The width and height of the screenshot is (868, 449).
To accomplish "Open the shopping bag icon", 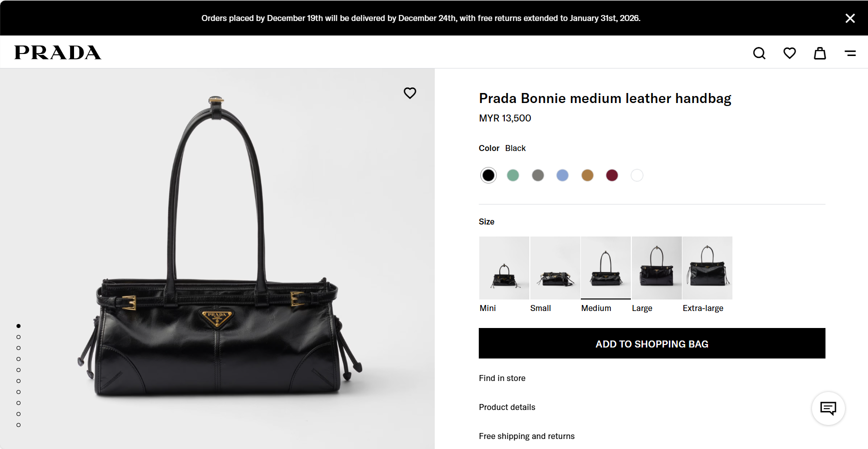I will 819,53.
